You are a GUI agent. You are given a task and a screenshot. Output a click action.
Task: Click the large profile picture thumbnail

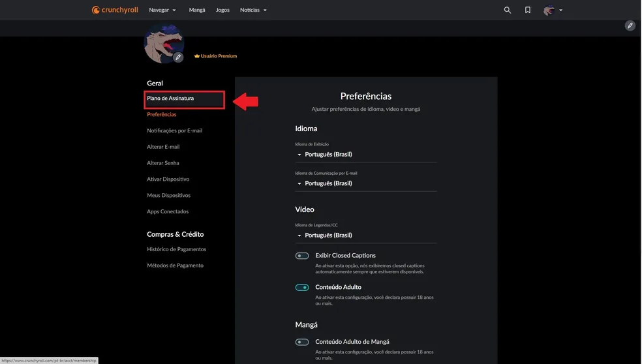coord(162,43)
